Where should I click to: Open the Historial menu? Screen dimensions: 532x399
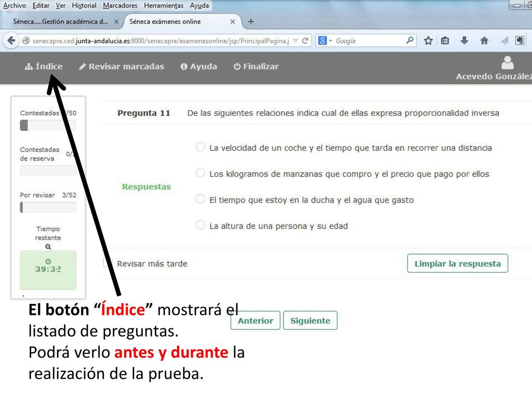[x=84, y=5]
